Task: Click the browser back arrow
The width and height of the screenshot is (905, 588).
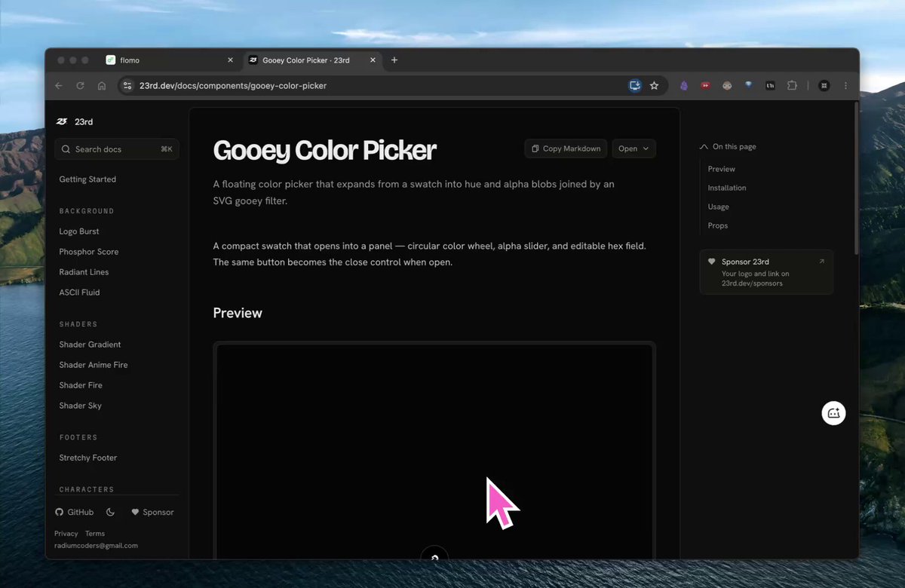Action: pyautogui.click(x=59, y=86)
